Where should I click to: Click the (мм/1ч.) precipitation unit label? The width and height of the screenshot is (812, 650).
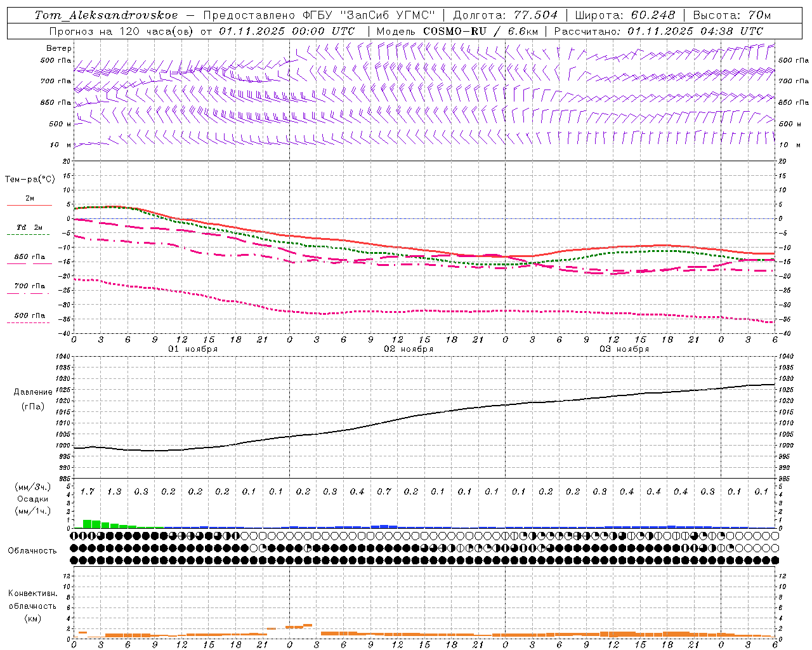pyautogui.click(x=33, y=511)
